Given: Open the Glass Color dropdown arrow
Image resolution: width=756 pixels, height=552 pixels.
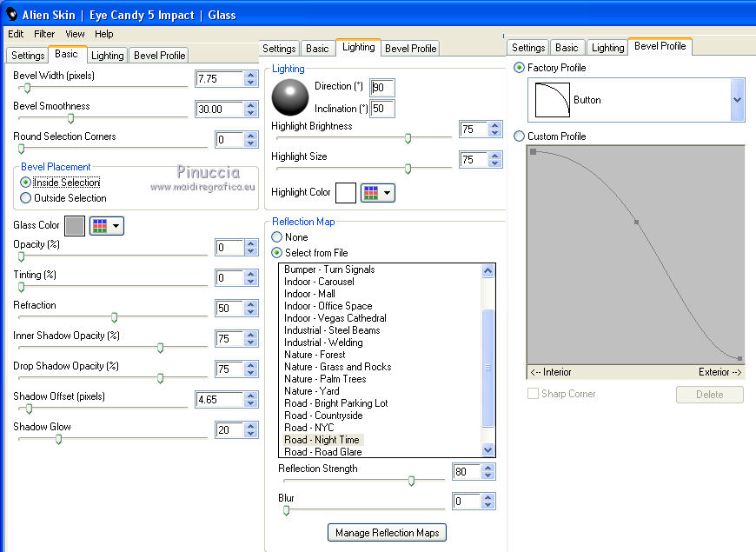Looking at the screenshot, I should point(116,226).
